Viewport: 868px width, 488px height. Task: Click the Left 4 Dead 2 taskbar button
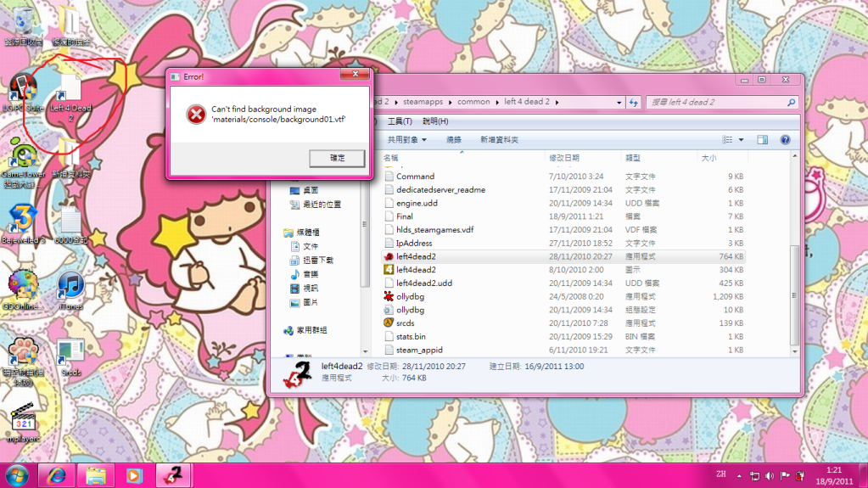pyautogui.click(x=174, y=475)
